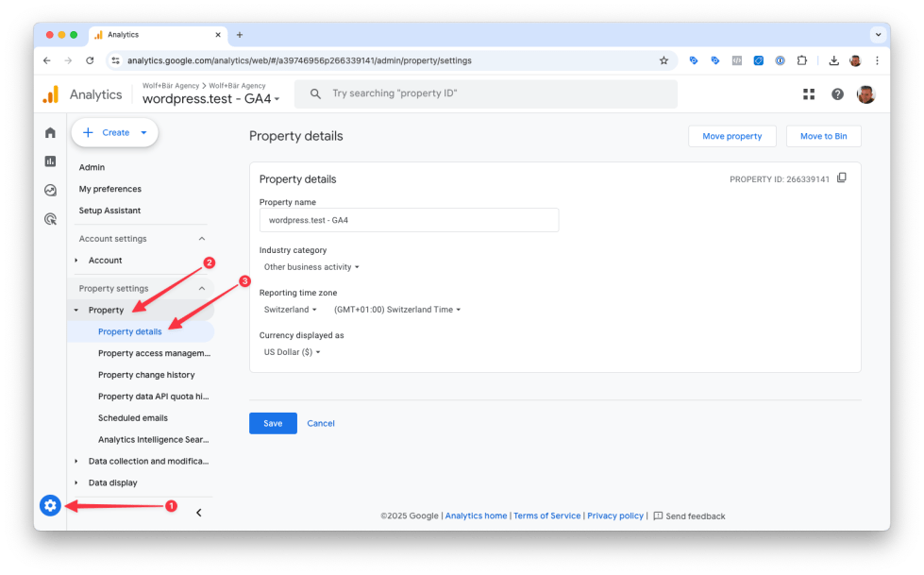Screen dimensions: 924x575
Task: Click Send feedback in the footer
Action: tap(690, 516)
